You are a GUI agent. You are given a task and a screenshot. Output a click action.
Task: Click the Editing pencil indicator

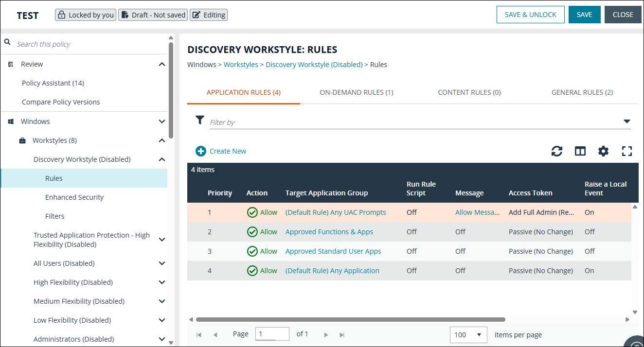208,15
